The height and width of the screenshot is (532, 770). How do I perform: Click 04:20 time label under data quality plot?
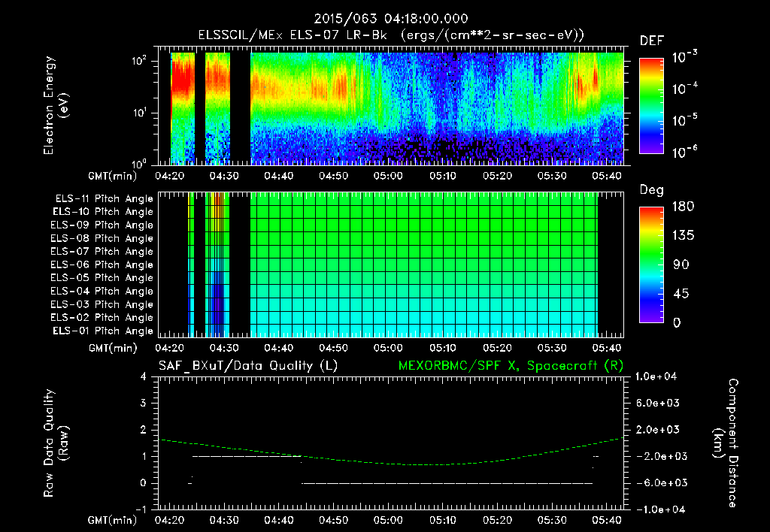coord(169,520)
